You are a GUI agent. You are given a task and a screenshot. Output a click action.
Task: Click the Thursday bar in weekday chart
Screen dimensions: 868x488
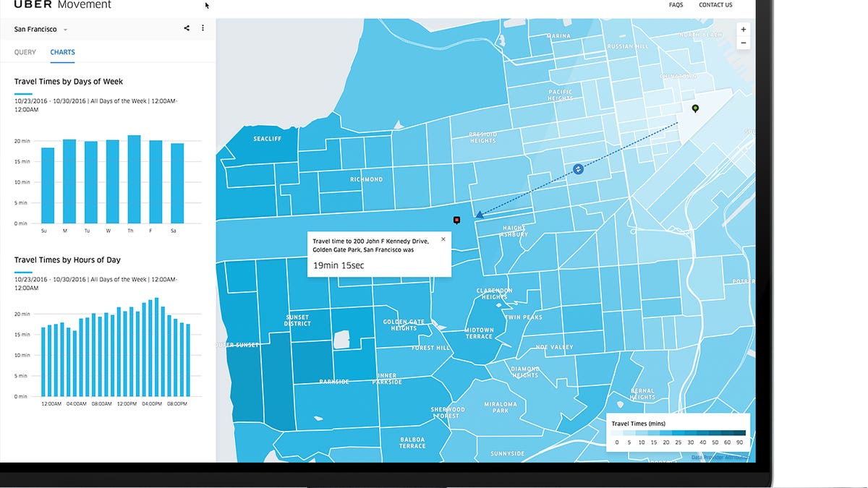pos(134,179)
